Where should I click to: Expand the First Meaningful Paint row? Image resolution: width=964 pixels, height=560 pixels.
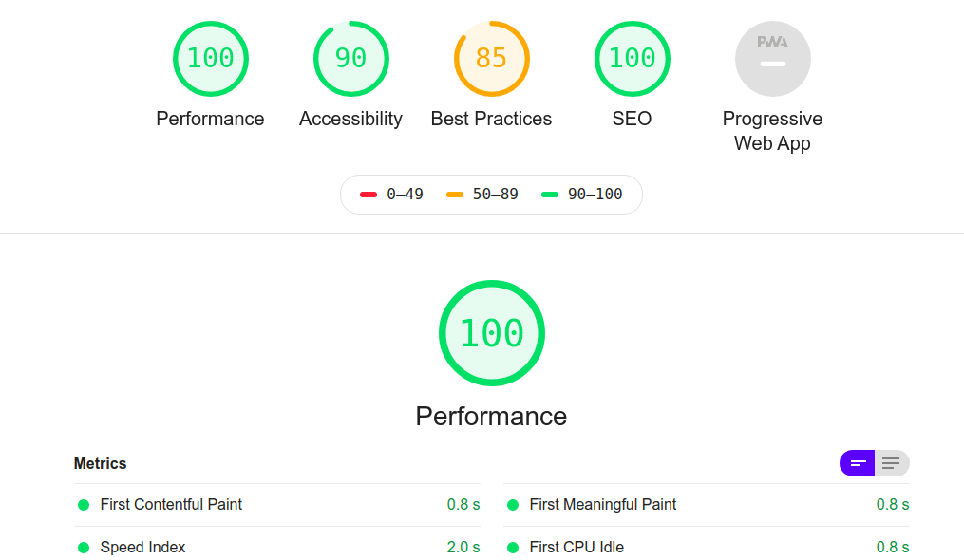click(604, 505)
